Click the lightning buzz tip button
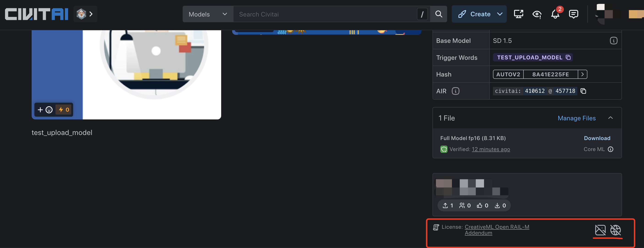This screenshot has height=248, width=644. coord(64,110)
